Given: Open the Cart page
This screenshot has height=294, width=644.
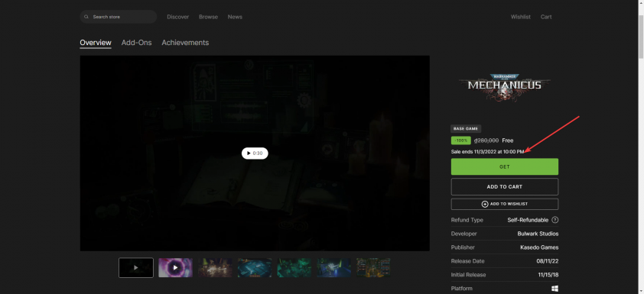Looking at the screenshot, I should coord(546,17).
